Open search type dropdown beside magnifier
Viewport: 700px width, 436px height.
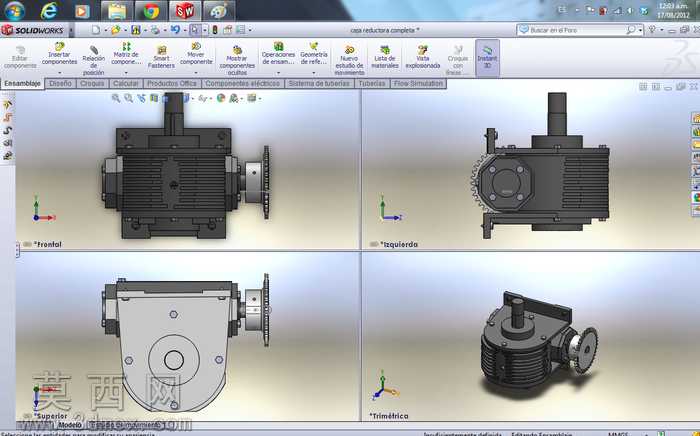pyautogui.click(x=641, y=30)
